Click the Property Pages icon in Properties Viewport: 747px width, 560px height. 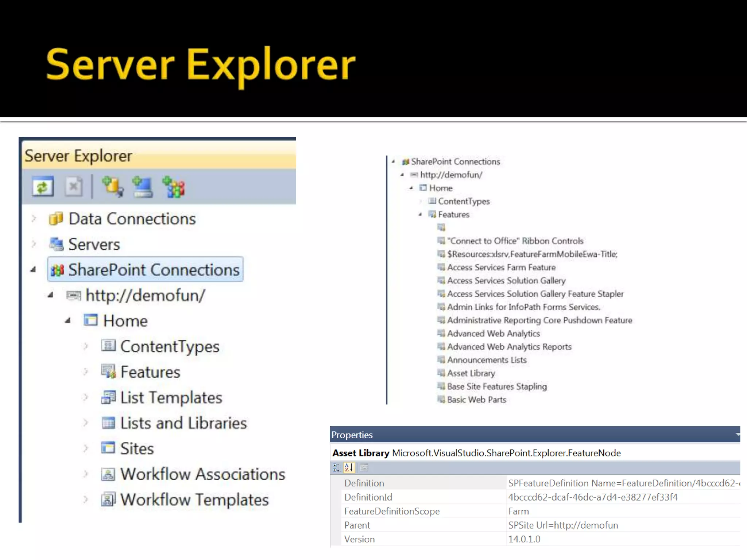364,467
